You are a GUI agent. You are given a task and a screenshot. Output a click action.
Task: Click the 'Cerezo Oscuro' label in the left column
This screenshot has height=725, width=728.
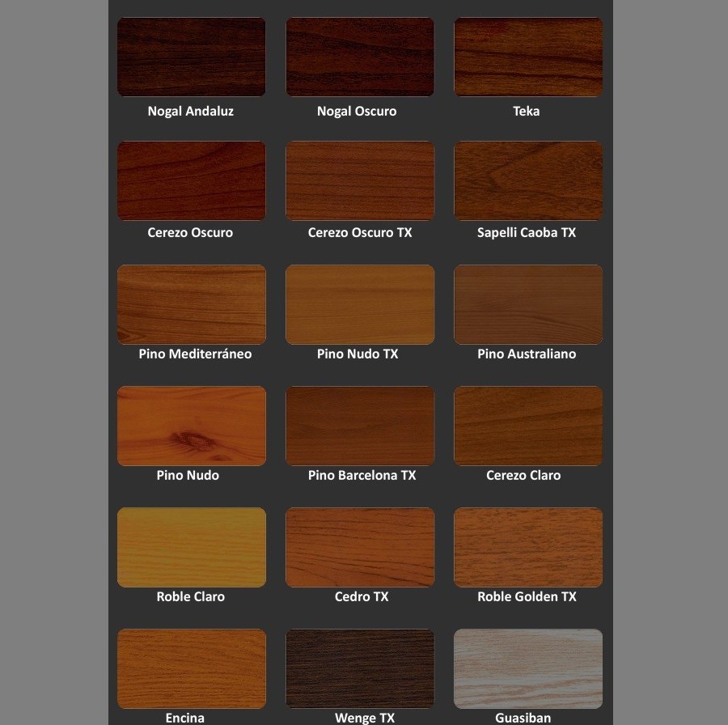pos(190,232)
